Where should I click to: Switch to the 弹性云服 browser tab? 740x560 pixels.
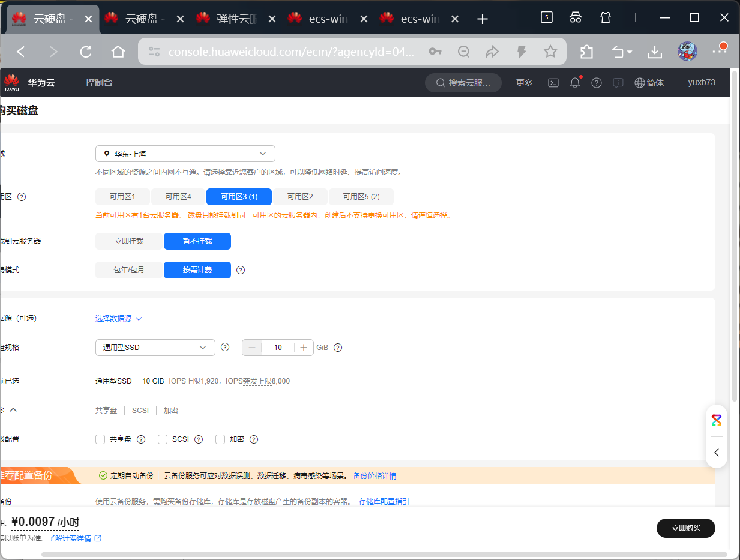pos(236,19)
